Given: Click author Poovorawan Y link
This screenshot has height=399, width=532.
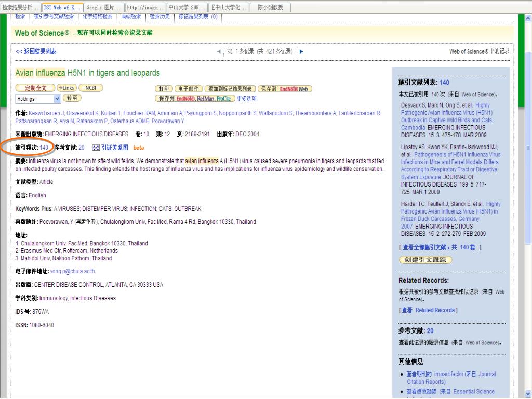Looking at the screenshot, I should (x=168, y=121).
